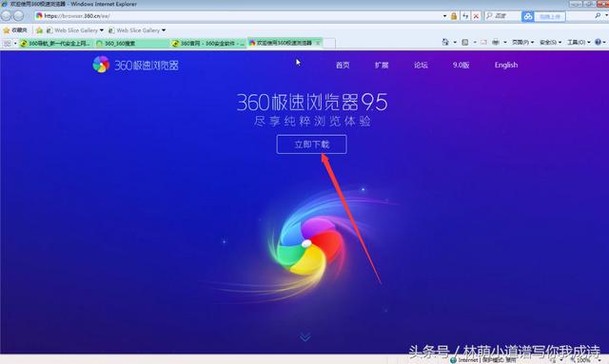
Task: Open the Help dropdown arrow
Action: pos(605,42)
